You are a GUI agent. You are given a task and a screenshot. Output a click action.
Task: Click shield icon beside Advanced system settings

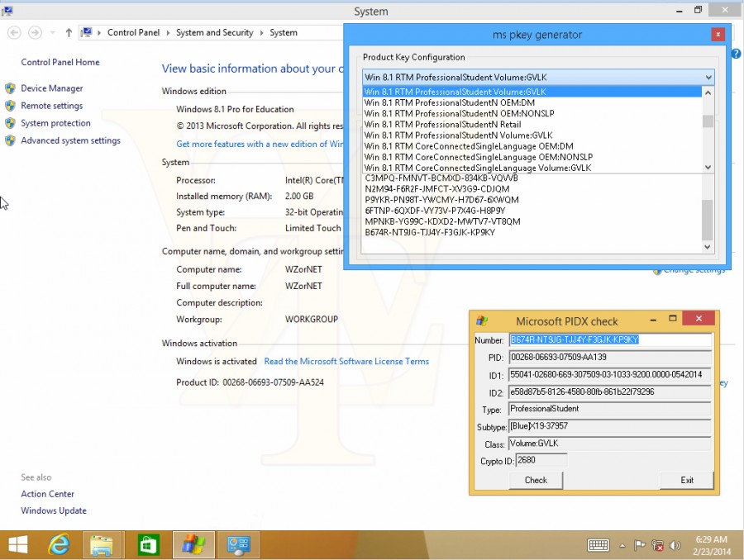pos(10,140)
